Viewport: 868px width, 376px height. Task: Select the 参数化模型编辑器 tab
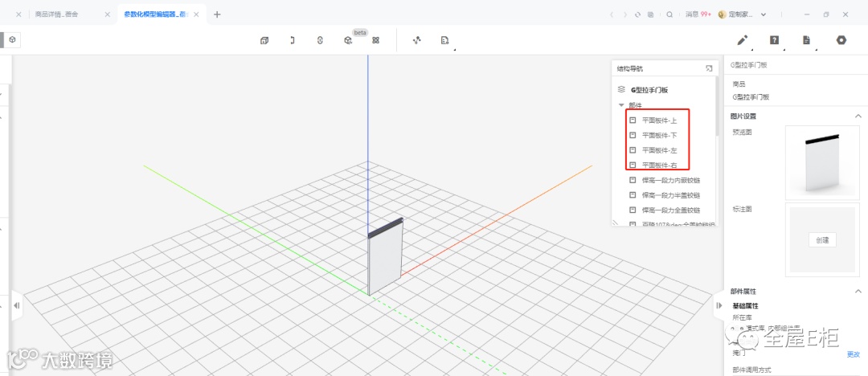pos(158,14)
